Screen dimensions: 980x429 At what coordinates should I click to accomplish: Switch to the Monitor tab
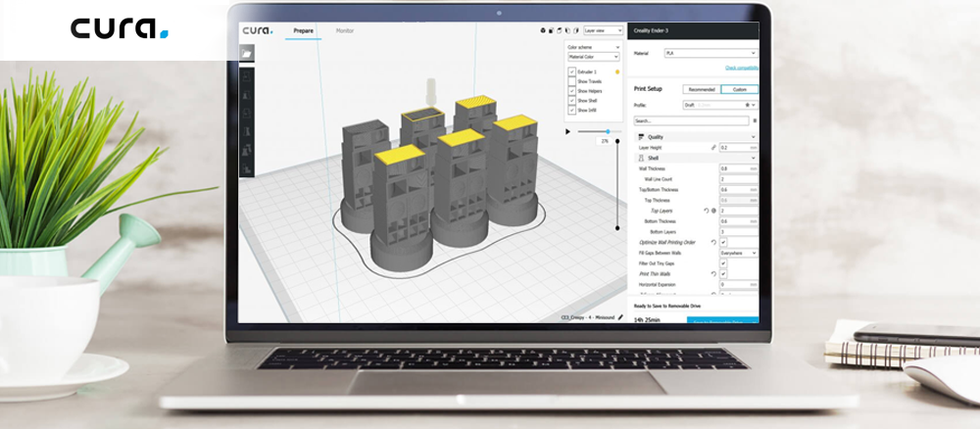[344, 30]
